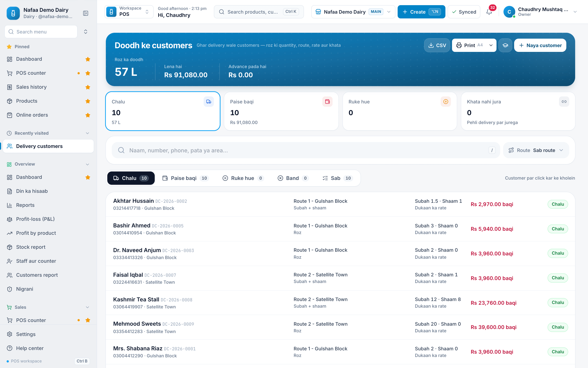
Task: Open the user account menu chevron
Action: (x=575, y=12)
